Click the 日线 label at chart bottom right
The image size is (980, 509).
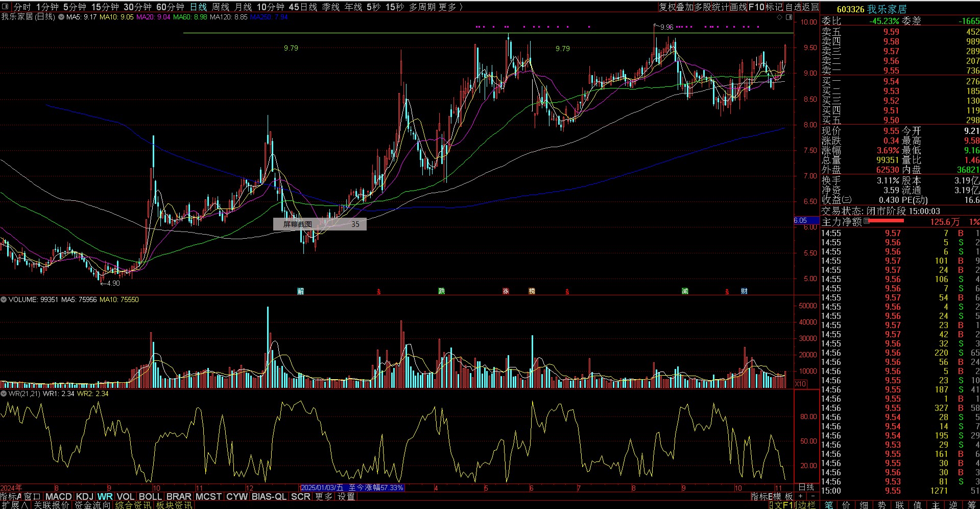click(x=806, y=488)
